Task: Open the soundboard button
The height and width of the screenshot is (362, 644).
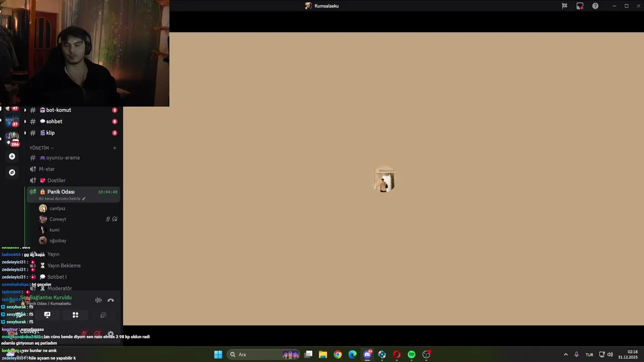Action: 103,315
